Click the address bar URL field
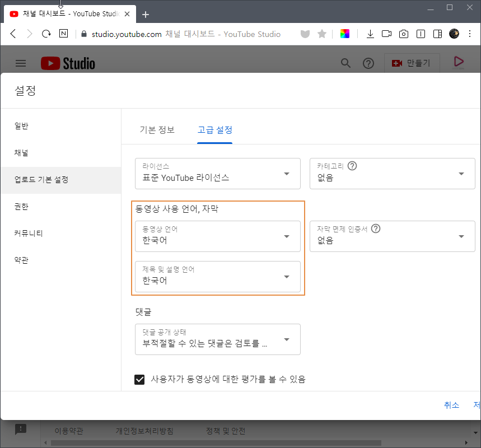 click(186, 34)
